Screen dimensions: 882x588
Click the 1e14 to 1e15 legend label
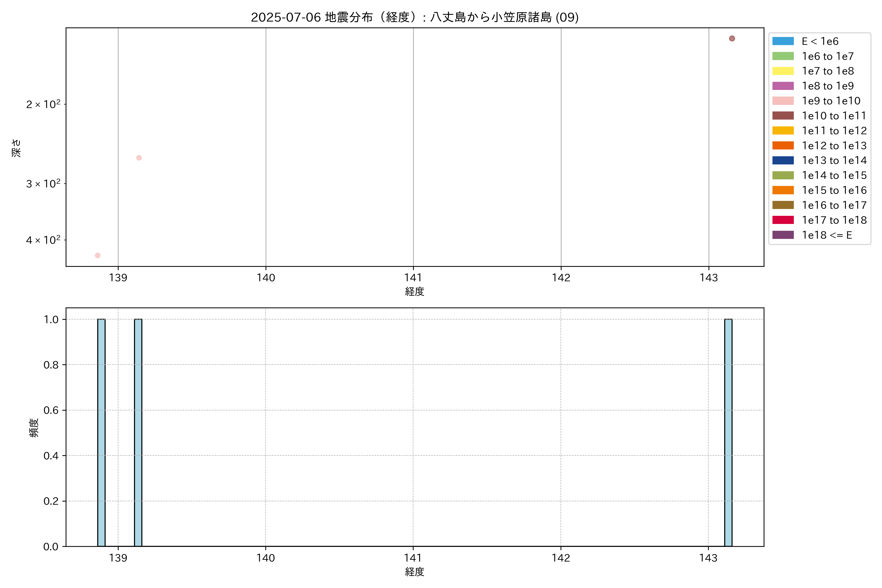pos(834,175)
